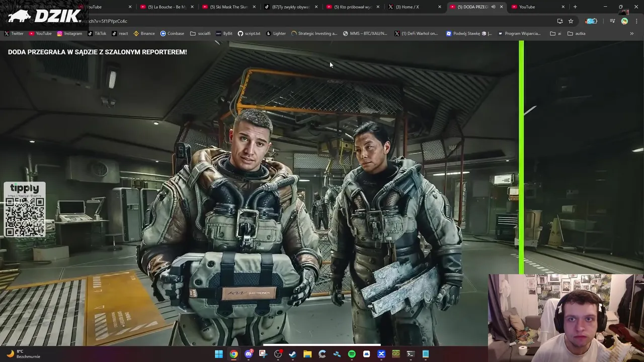
Task: Open the media controls button
Action: pos(612,21)
